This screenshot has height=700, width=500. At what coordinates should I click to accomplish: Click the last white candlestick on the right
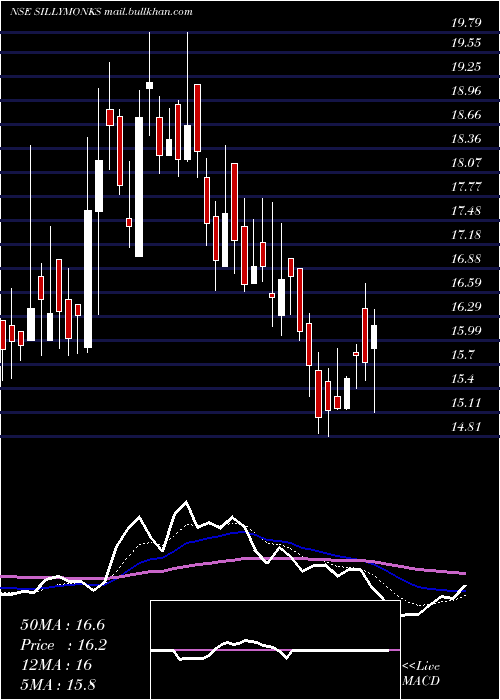[x=374, y=337]
